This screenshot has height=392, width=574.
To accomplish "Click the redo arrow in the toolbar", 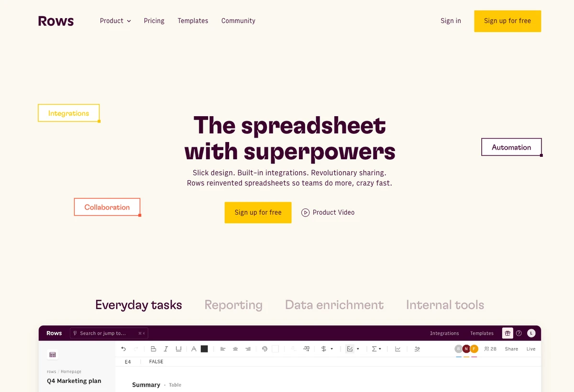I will pos(136,349).
